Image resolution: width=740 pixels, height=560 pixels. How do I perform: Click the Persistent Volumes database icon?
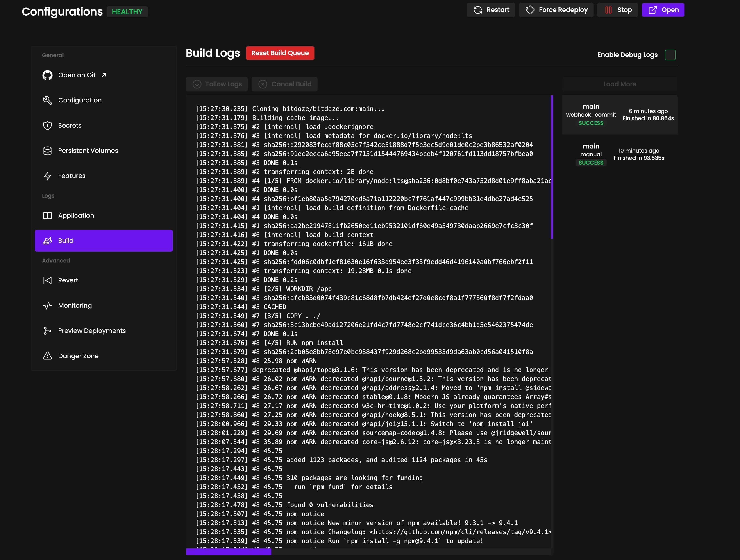tap(48, 150)
